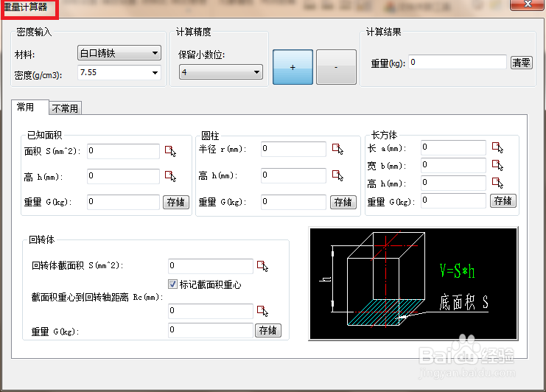Click 存储 in the 回转体 group
Viewport: 546px width, 392px height.
267,330
